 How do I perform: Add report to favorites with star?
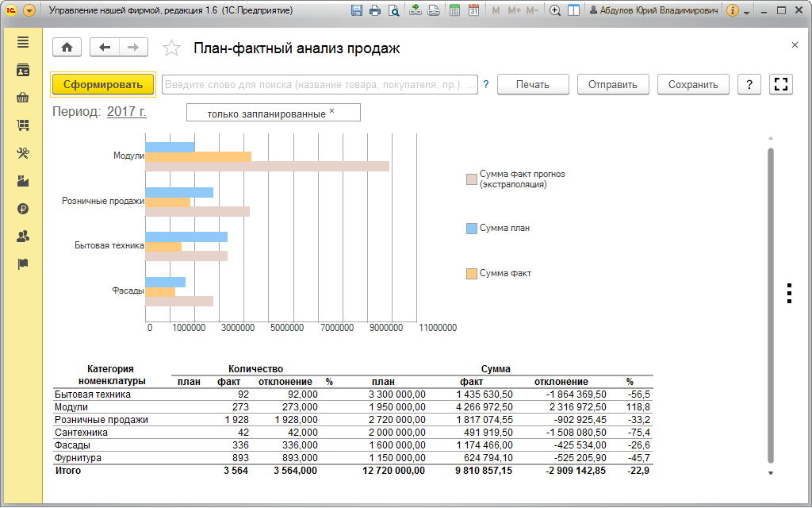171,48
